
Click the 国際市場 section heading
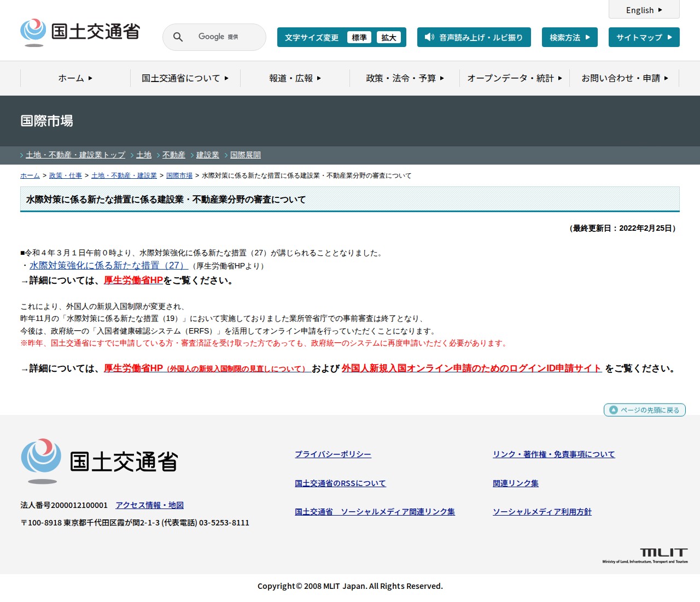pos(47,121)
